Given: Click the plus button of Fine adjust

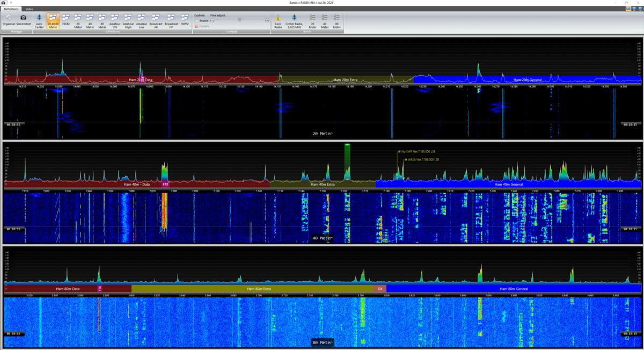Looking at the screenshot, I should click(x=267, y=20).
